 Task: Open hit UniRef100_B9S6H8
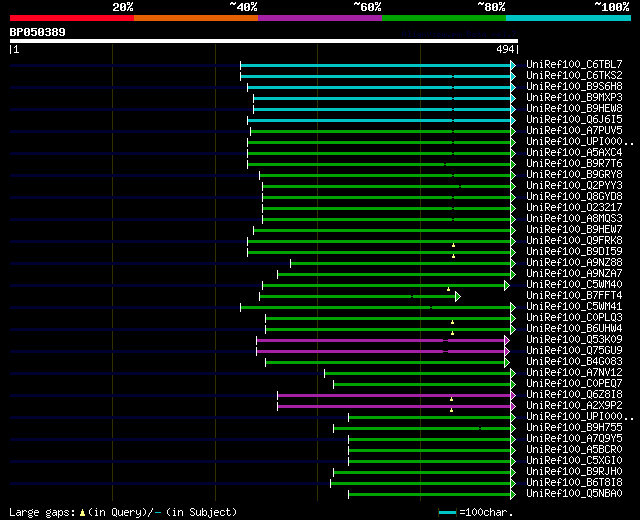tap(574, 87)
